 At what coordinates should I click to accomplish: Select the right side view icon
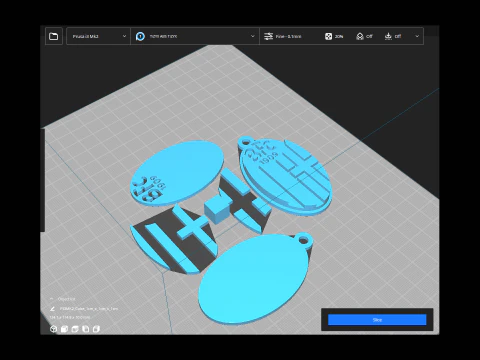[96, 329]
